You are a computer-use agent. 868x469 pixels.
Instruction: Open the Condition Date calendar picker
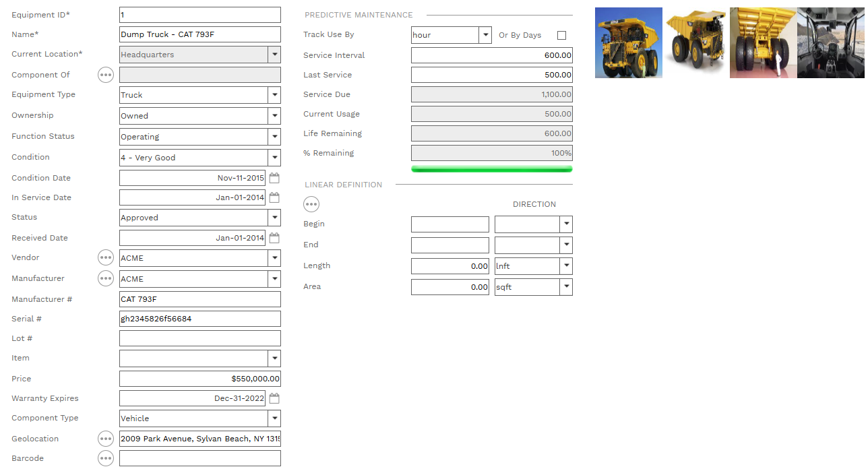pos(274,178)
